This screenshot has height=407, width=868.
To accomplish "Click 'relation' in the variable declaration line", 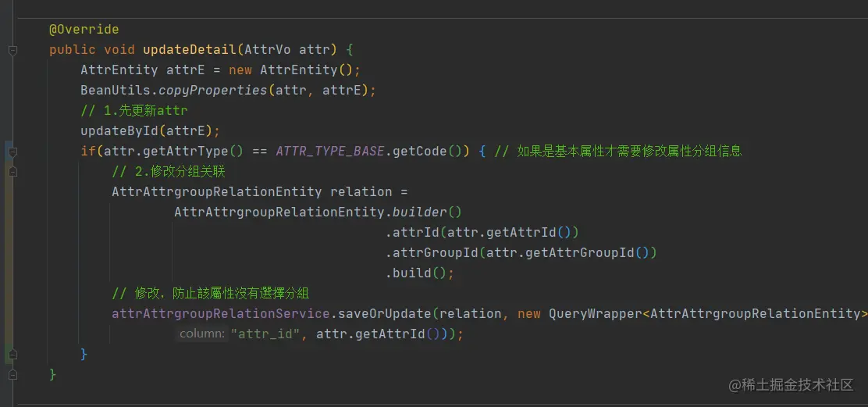I will (x=361, y=191).
